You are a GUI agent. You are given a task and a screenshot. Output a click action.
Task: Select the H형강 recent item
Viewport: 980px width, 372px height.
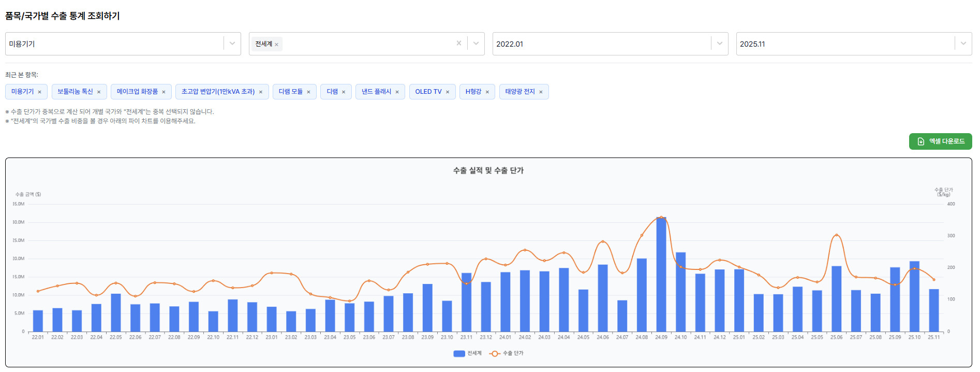[x=473, y=92]
